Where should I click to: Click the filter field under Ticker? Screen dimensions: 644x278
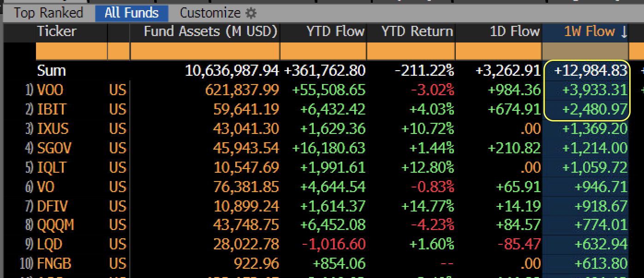click(71, 51)
